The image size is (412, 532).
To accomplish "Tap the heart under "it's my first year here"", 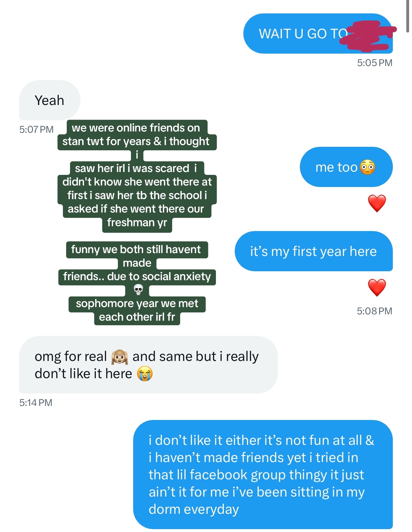I will click(x=377, y=288).
